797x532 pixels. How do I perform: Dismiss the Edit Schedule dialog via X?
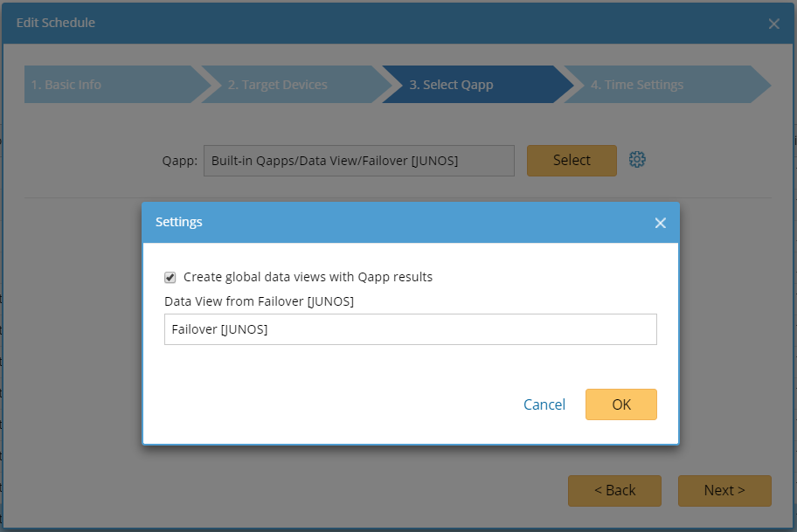click(773, 24)
